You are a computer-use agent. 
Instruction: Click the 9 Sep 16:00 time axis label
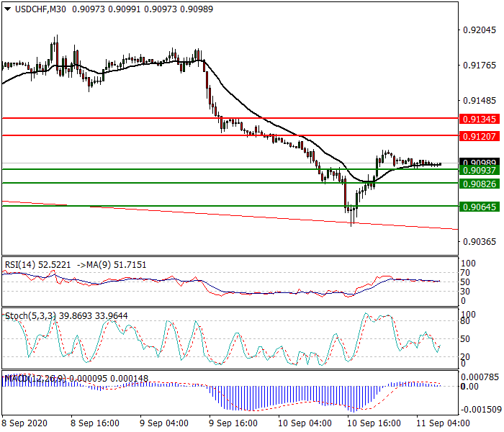point(233,423)
